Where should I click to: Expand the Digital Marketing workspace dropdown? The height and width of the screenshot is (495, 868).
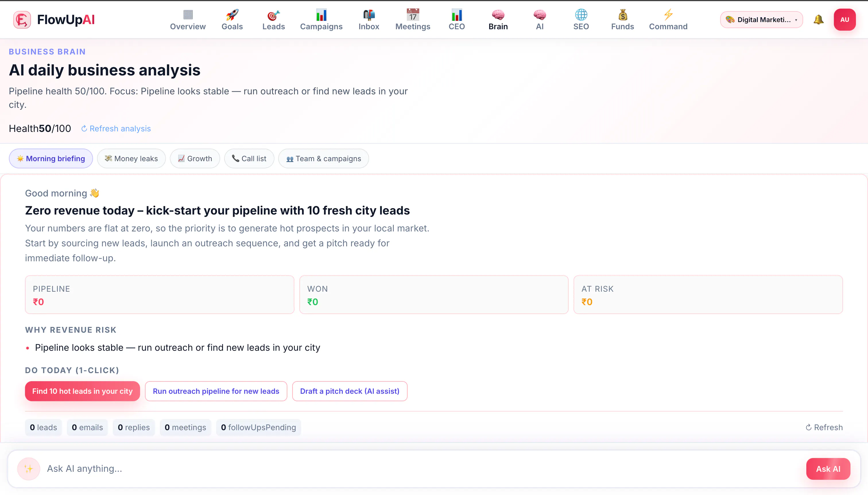tap(761, 20)
